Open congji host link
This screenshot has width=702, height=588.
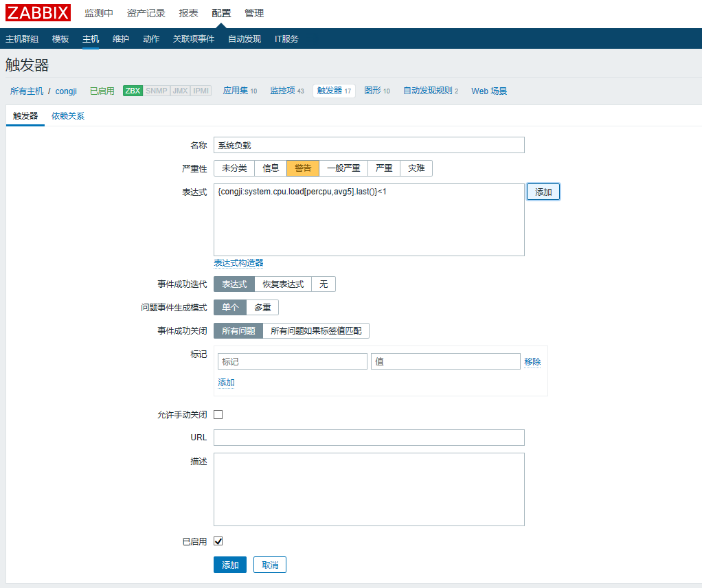click(66, 91)
